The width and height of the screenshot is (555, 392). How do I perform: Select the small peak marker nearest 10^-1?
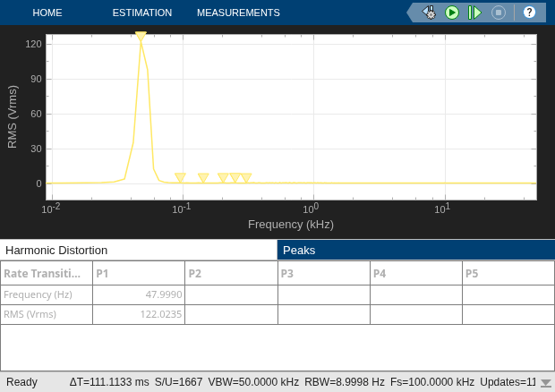point(180,177)
